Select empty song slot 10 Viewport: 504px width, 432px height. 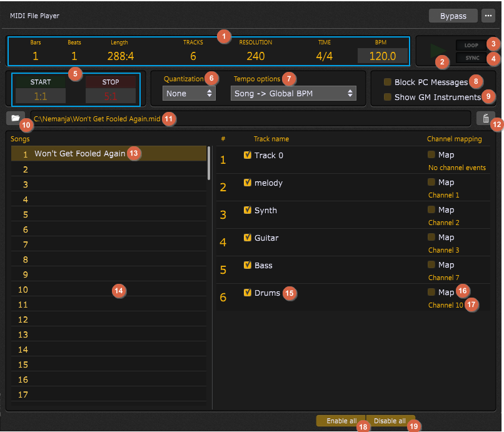(x=109, y=289)
